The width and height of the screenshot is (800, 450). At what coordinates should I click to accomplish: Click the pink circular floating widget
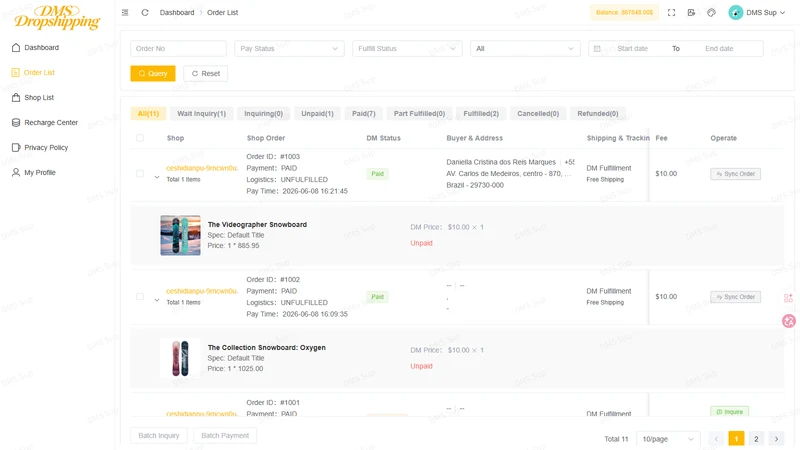pyautogui.click(x=789, y=321)
